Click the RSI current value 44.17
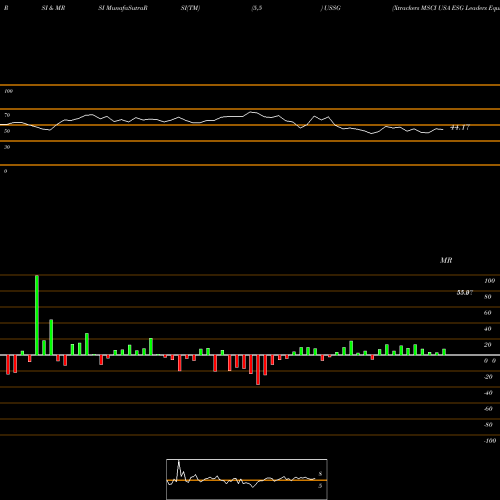This screenshot has width=500, height=500. (460, 127)
